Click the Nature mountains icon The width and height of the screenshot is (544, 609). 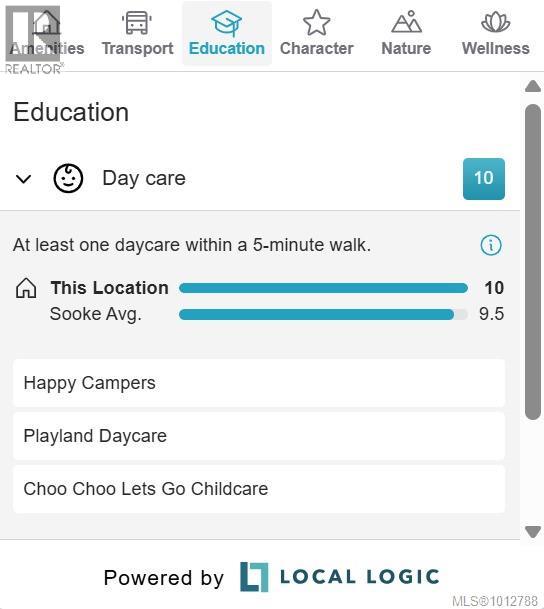(406, 22)
